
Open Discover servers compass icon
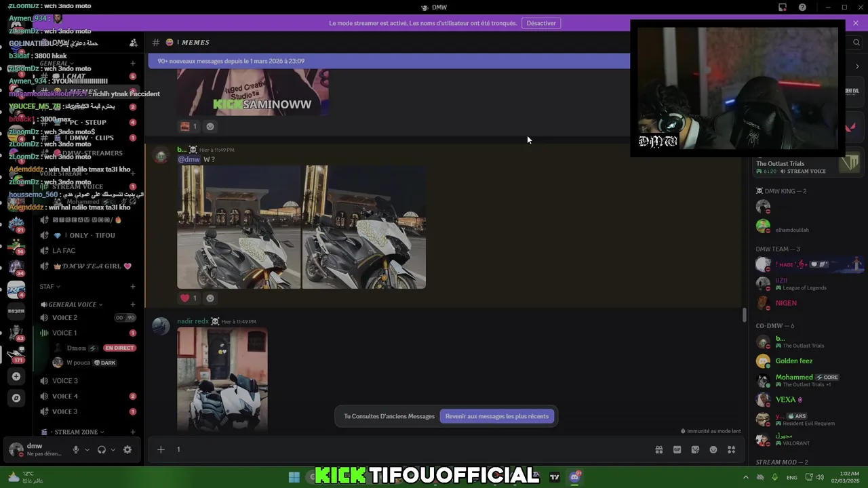coord(16,398)
